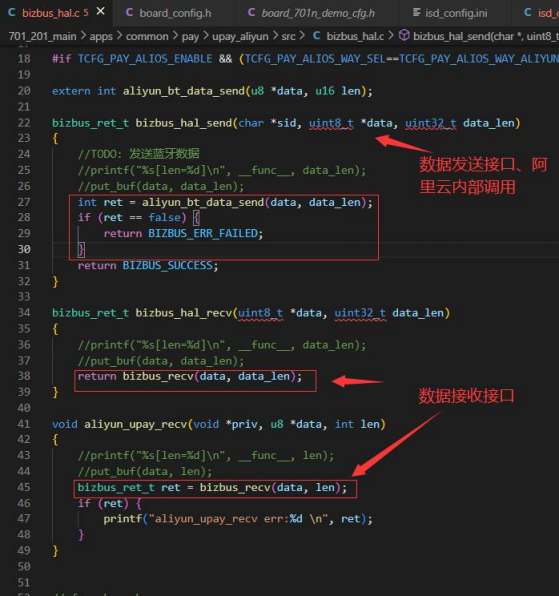Click 'uint32_t' in bizbus_hal_send signature
This screenshot has width=559, height=596.
click(431, 123)
